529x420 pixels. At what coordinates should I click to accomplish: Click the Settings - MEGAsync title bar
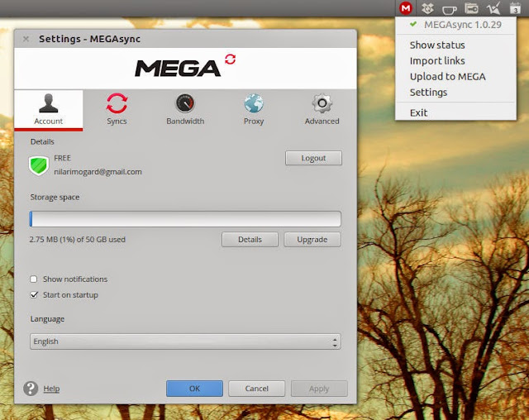[185, 39]
